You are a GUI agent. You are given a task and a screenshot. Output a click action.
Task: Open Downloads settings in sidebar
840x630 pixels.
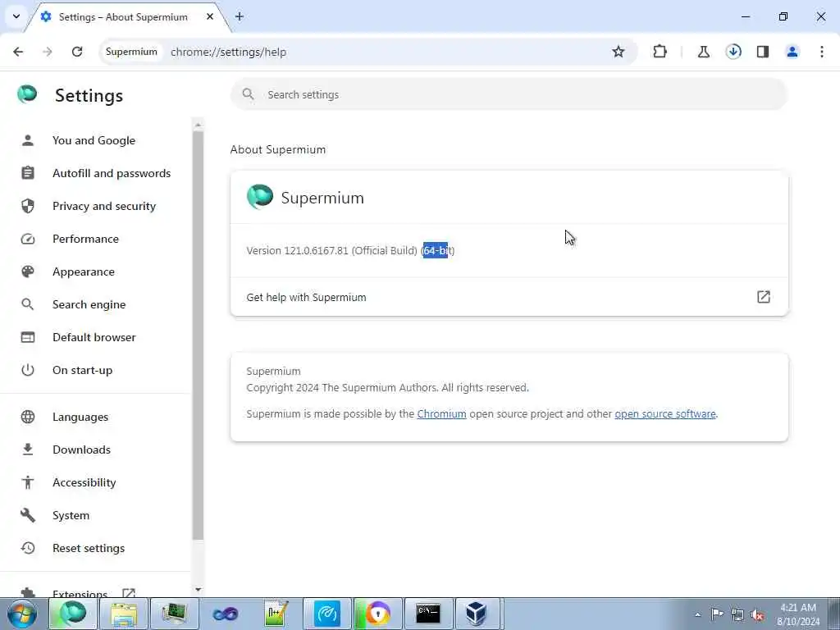tap(95, 450)
